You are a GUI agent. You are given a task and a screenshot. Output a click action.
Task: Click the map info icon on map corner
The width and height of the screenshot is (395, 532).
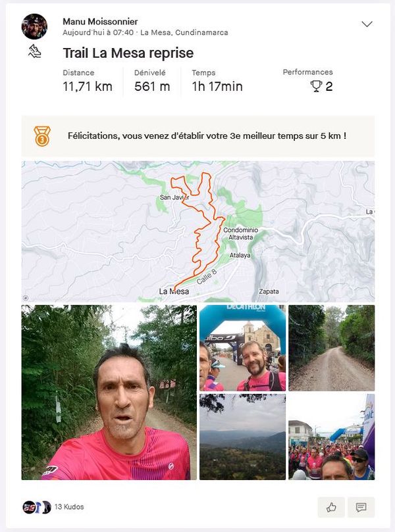(x=26, y=299)
